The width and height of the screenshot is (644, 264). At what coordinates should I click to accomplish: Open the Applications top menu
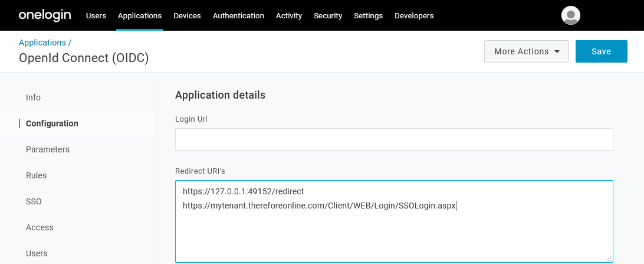tap(140, 15)
